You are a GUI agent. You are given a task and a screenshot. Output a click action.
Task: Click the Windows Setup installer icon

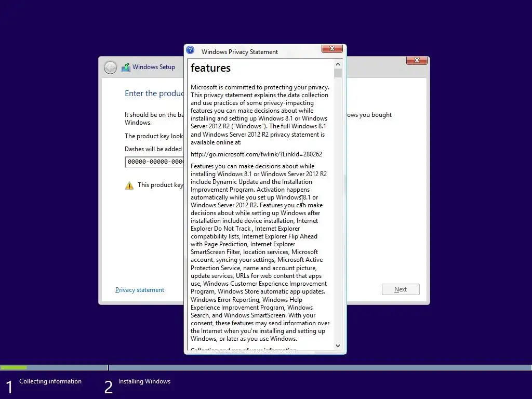pos(126,67)
